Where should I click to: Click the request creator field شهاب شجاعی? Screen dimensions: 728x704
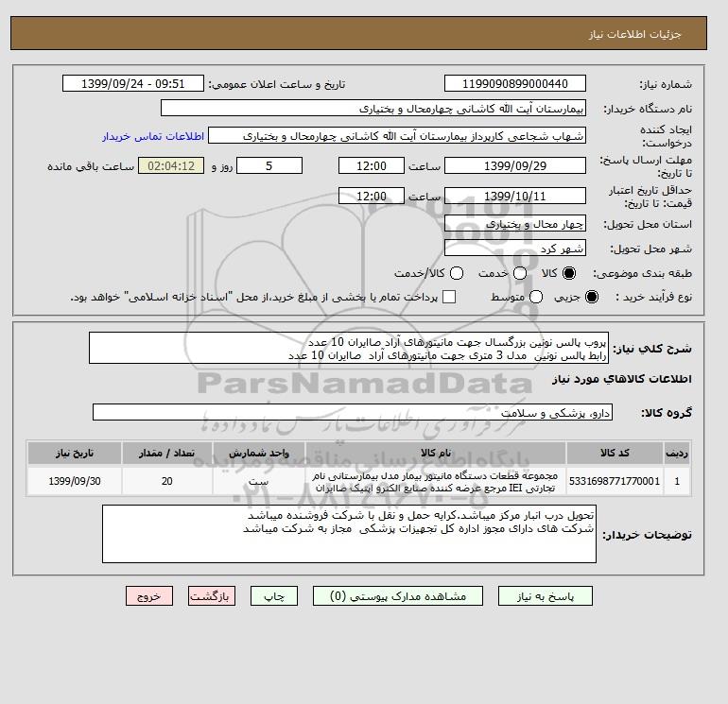pos(397,136)
